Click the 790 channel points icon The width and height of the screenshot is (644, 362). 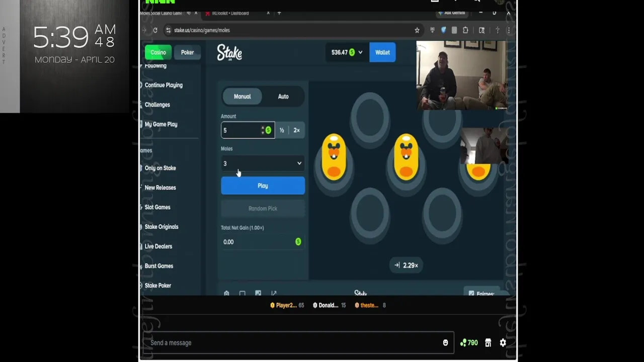tap(469, 343)
